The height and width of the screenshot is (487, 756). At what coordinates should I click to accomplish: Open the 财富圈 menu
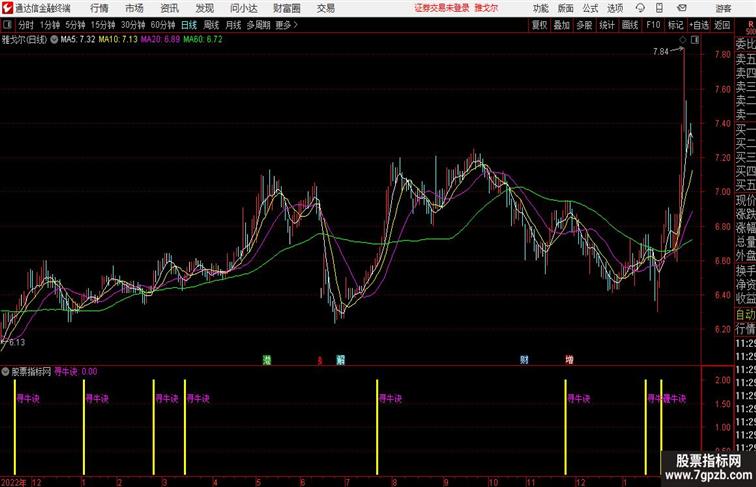coord(286,8)
